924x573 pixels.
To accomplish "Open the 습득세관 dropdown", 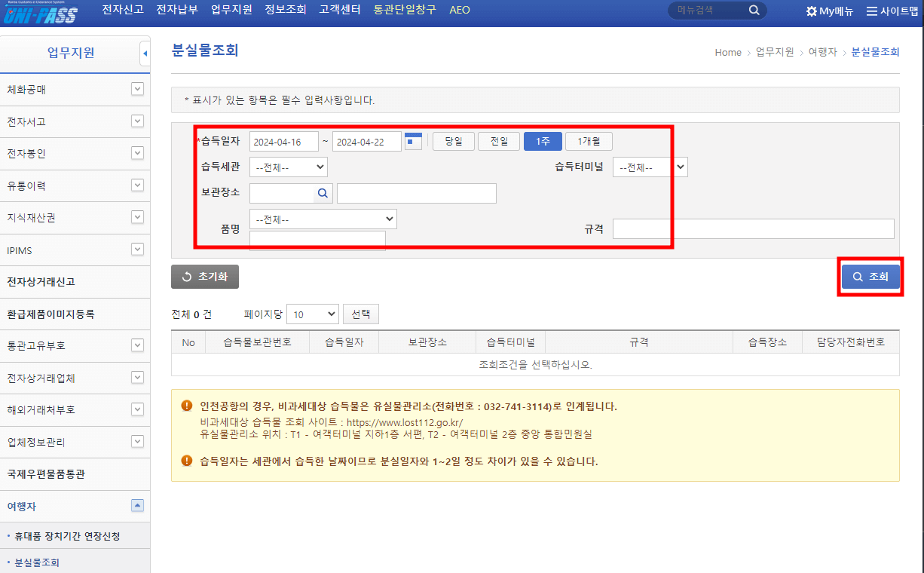I will [x=288, y=167].
